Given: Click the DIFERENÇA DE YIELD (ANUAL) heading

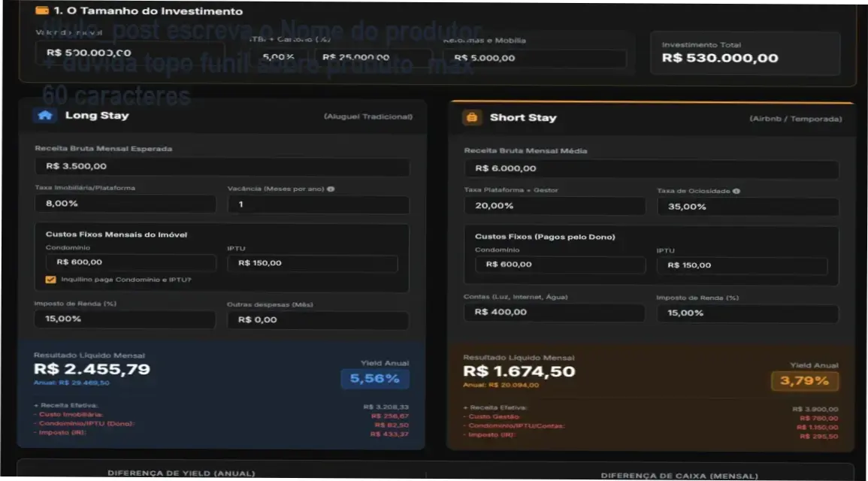Looking at the screenshot, I should (x=181, y=473).
